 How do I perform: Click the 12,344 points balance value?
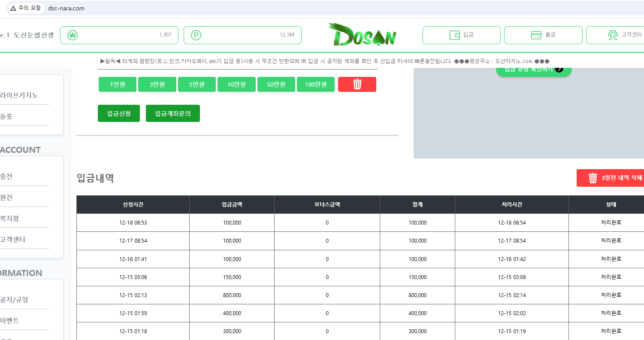[x=287, y=35]
